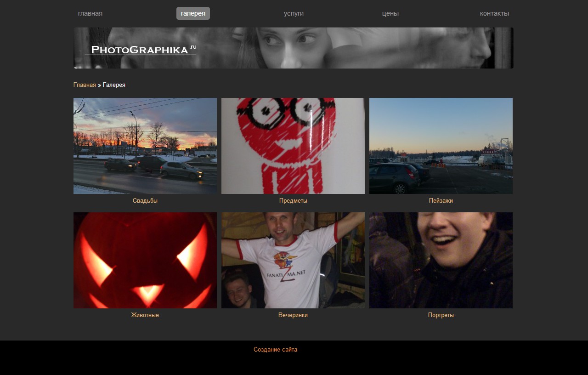Click the Галерея breadcrumb text
The width and height of the screenshot is (588, 375).
coord(114,85)
